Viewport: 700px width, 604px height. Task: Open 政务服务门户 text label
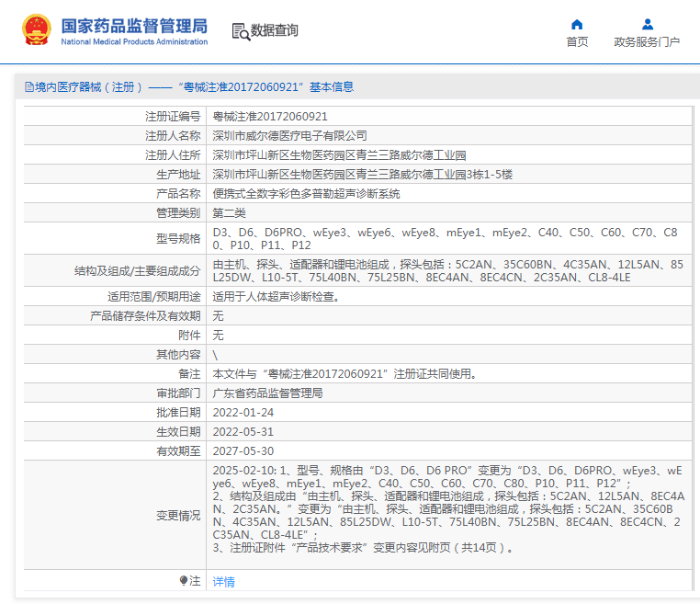[x=647, y=42]
